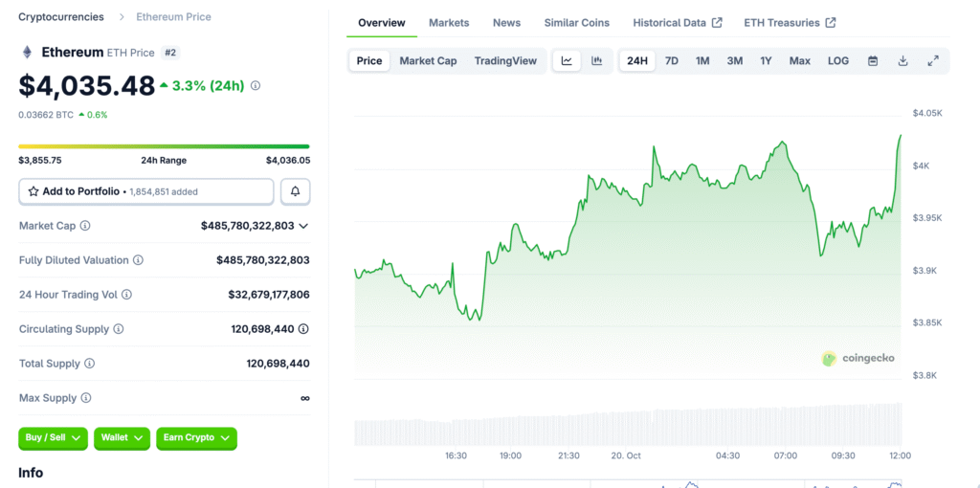Click the line chart view icon

click(567, 61)
